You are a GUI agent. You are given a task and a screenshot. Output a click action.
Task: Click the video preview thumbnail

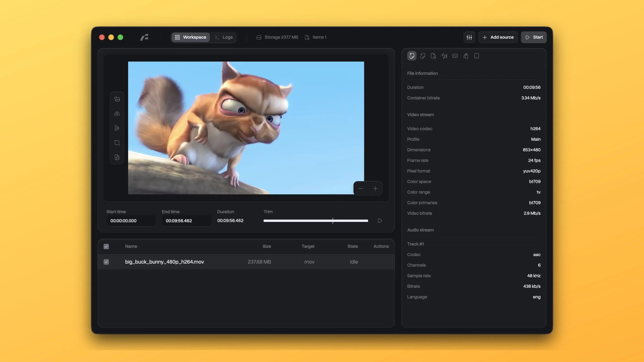click(x=246, y=128)
